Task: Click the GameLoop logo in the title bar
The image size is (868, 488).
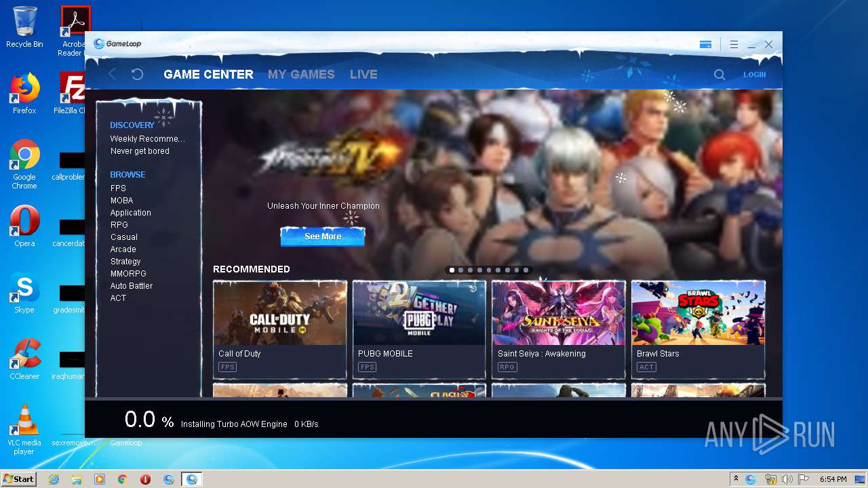Action: (117, 44)
